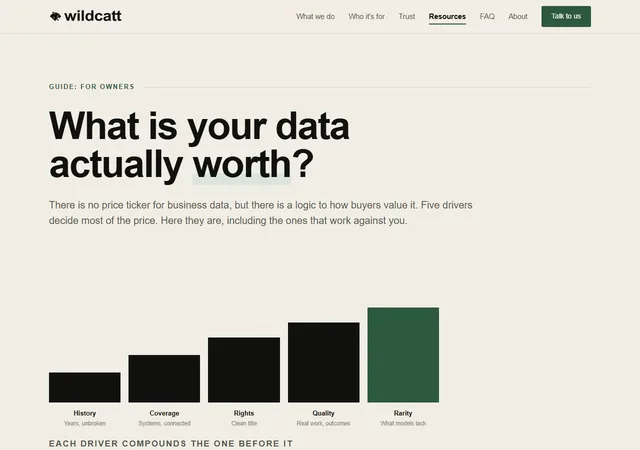Click the Quality label below its bar

click(x=323, y=413)
